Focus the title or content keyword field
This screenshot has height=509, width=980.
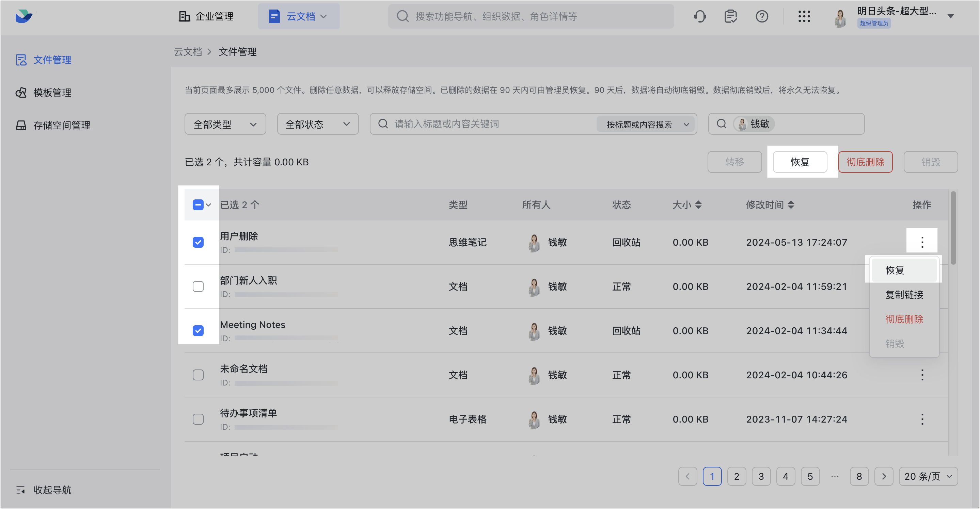click(x=483, y=124)
